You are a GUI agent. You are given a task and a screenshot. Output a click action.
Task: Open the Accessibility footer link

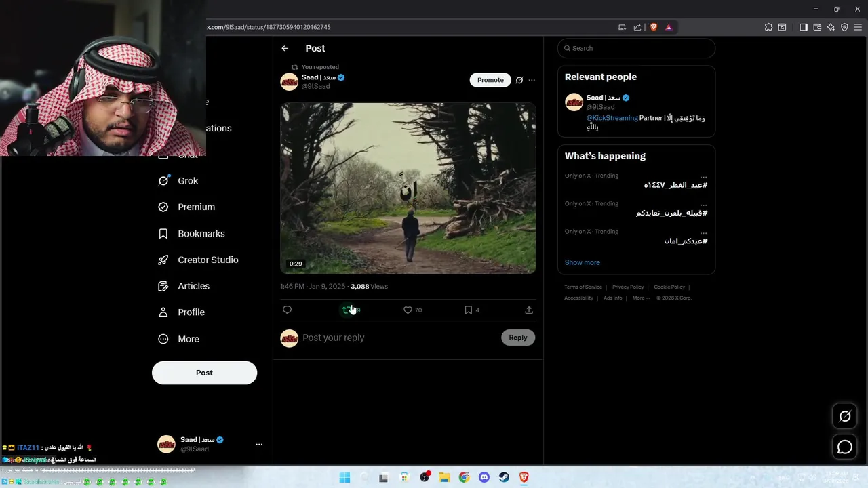click(578, 298)
